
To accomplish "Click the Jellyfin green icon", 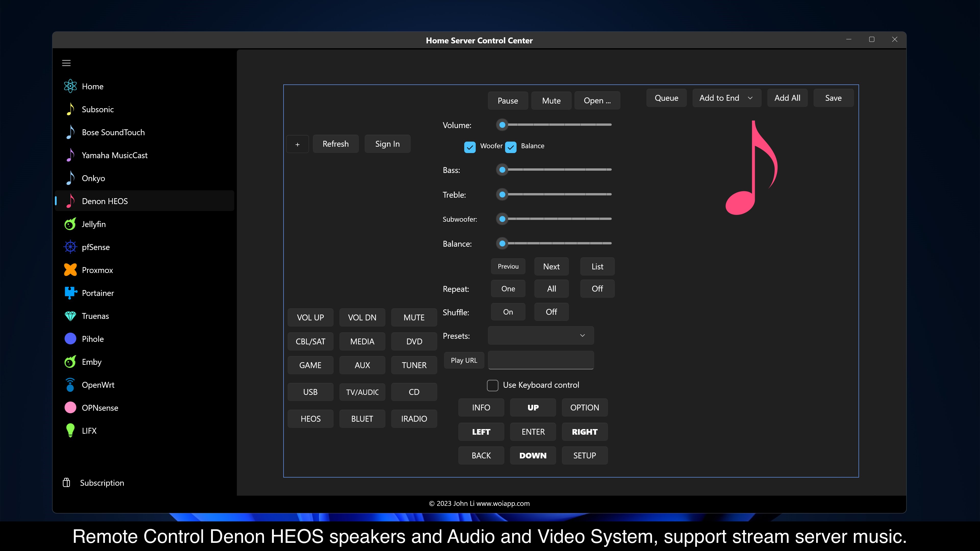I will 70,224.
